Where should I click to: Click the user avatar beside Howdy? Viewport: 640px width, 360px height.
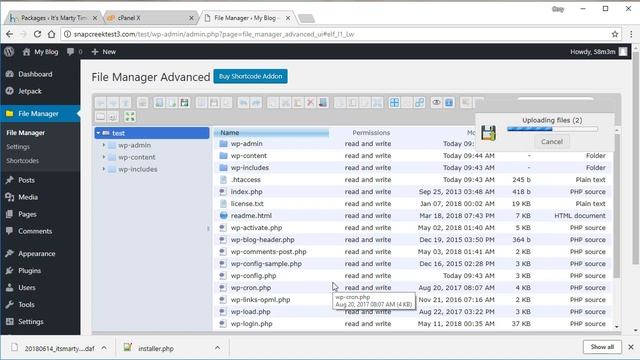click(623, 52)
